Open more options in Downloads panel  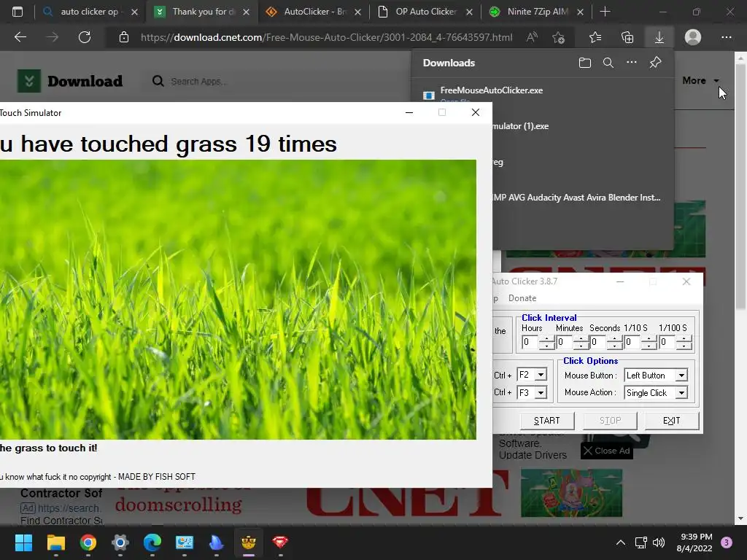click(632, 63)
